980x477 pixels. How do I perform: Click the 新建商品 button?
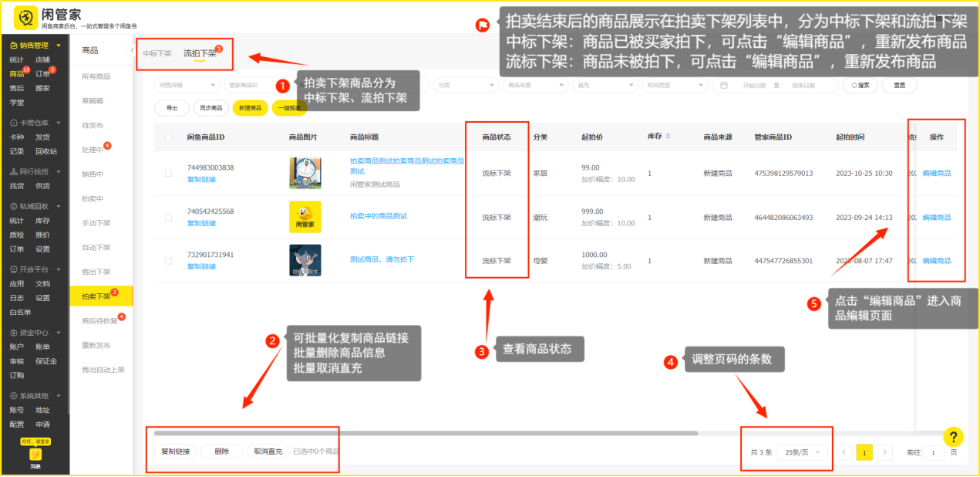pyautogui.click(x=250, y=108)
